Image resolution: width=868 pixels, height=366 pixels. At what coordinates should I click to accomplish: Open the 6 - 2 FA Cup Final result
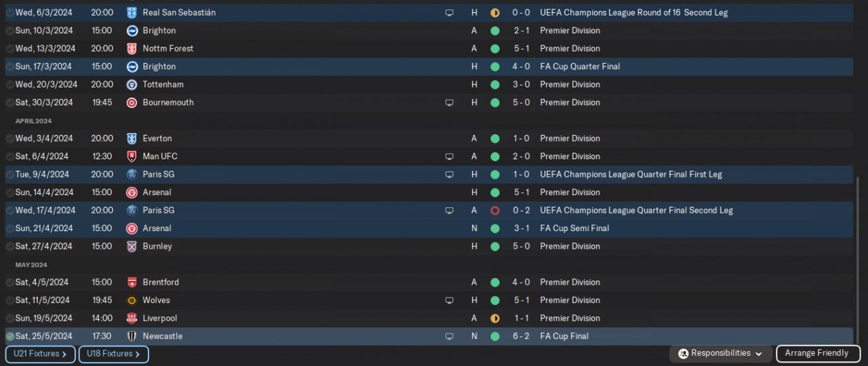tap(521, 336)
